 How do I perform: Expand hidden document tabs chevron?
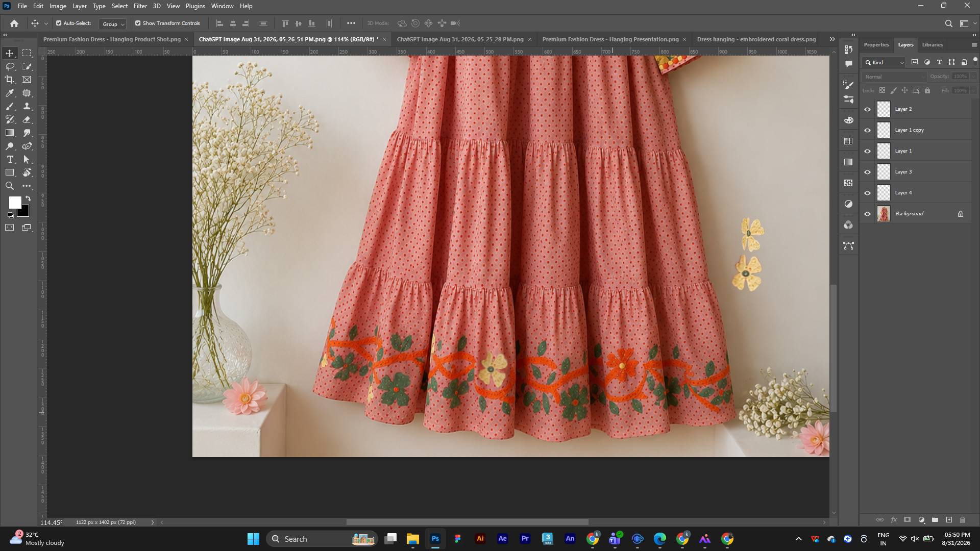(x=832, y=39)
